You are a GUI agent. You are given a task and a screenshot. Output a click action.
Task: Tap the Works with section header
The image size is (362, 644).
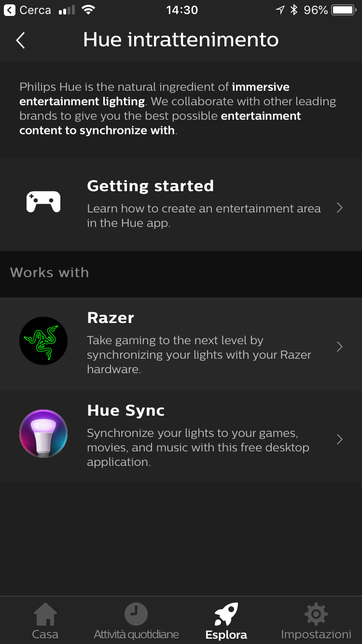coord(49,273)
